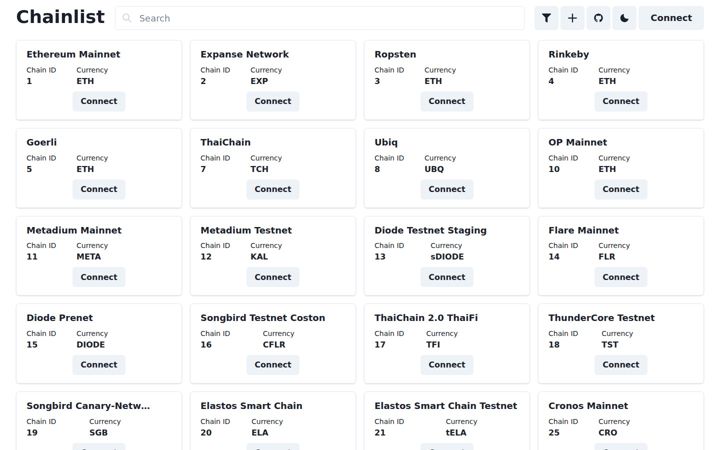Viewport: 720px width, 450px height.
Task: Click chain ID 25 value
Action: [x=554, y=433]
